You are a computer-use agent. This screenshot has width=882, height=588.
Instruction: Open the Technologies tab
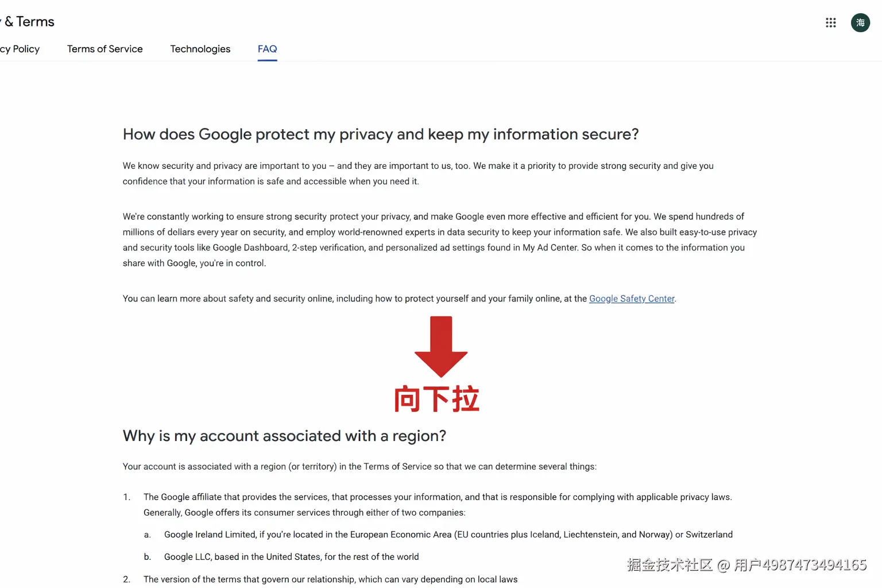click(x=200, y=49)
